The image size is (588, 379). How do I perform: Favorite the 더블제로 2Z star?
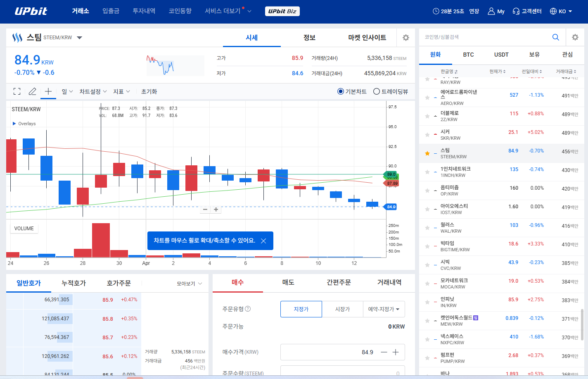[427, 117]
